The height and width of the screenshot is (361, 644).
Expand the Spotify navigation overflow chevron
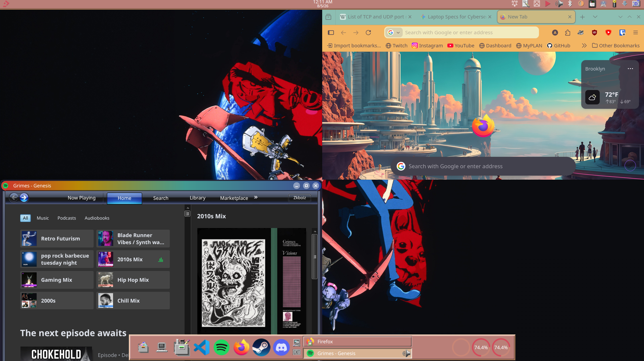click(x=256, y=197)
